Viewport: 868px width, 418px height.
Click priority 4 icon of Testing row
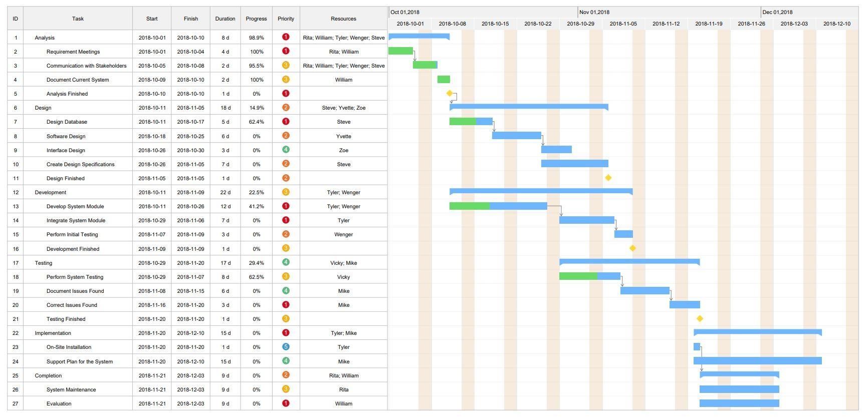[286, 262]
